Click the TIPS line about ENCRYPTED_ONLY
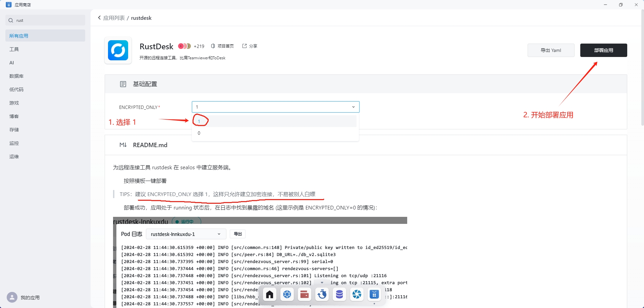644x308 pixels. [x=217, y=194]
